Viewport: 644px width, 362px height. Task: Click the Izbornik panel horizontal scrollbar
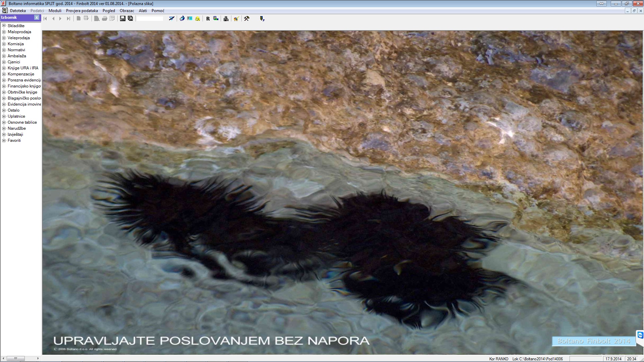(20, 358)
